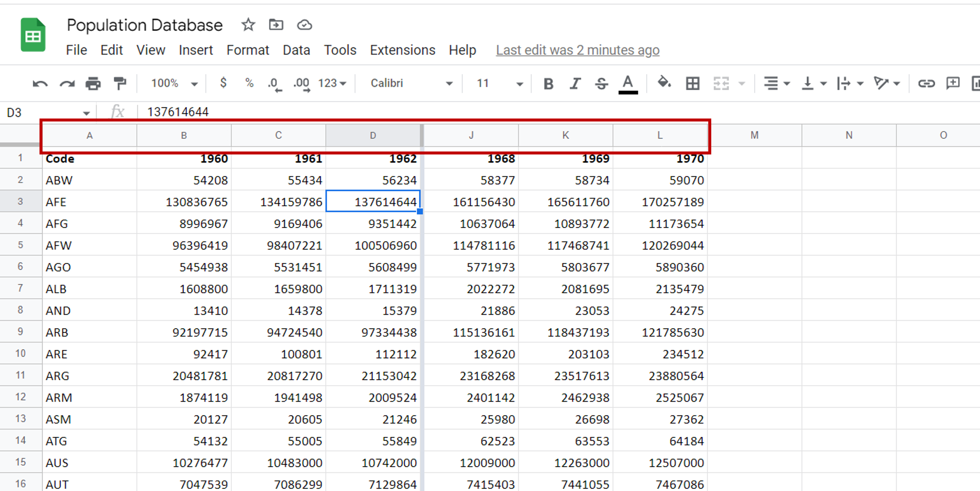Screen dimensions: 980x491
Task: Click the Population Database title
Action: click(x=145, y=25)
